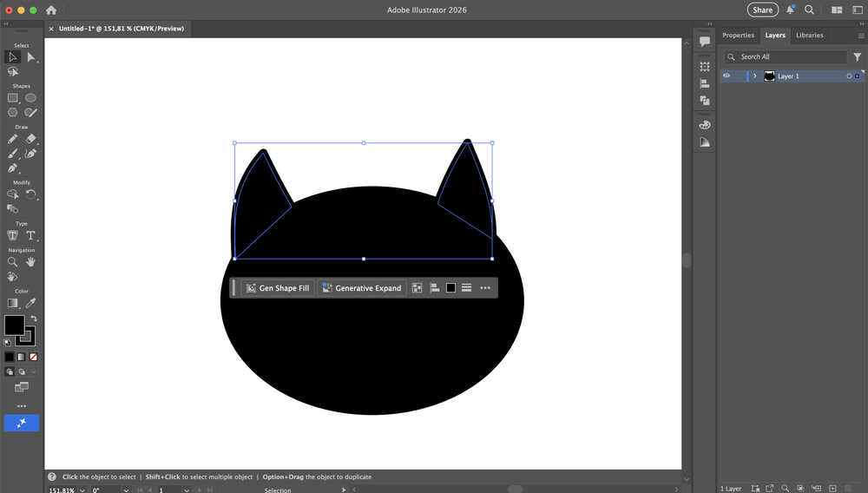The image size is (868, 493).
Task: Open the Artboards panel icon
Action: (705, 67)
